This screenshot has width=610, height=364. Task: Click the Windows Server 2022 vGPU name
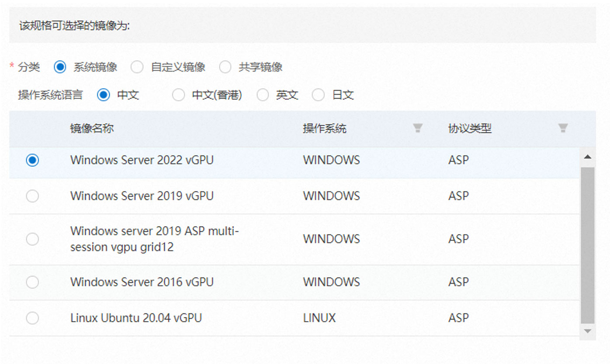[x=142, y=160]
